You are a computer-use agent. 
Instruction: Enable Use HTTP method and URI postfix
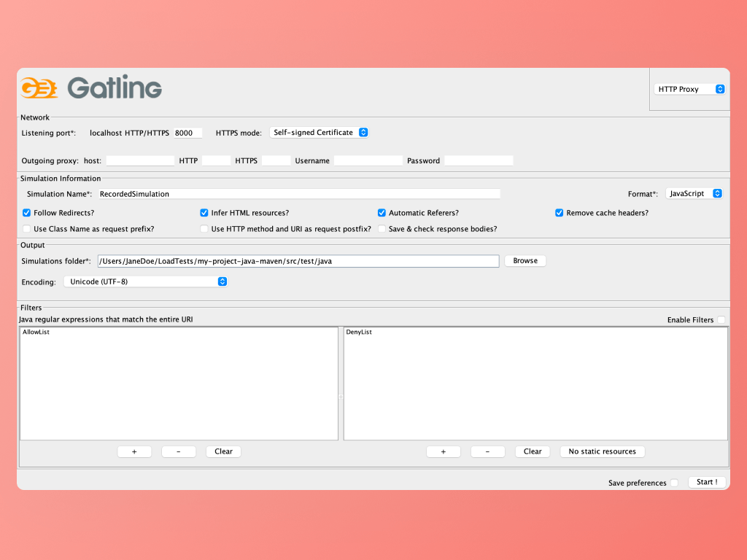[204, 229]
